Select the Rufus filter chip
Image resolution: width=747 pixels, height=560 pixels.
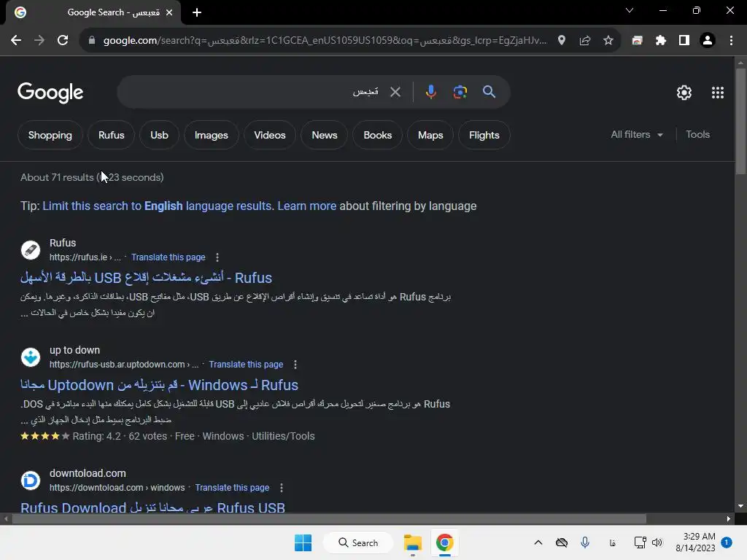pyautogui.click(x=112, y=135)
